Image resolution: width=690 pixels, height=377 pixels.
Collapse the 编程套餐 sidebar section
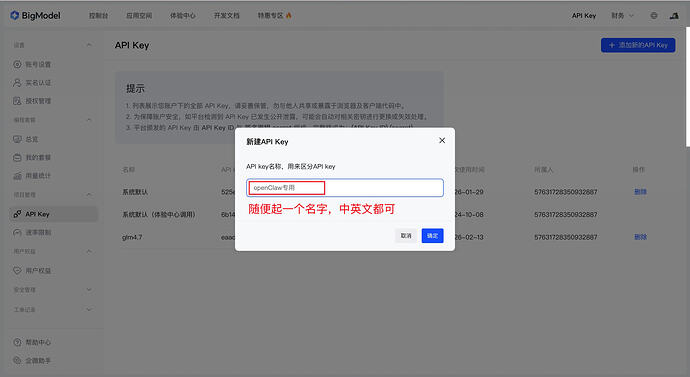[x=89, y=120]
